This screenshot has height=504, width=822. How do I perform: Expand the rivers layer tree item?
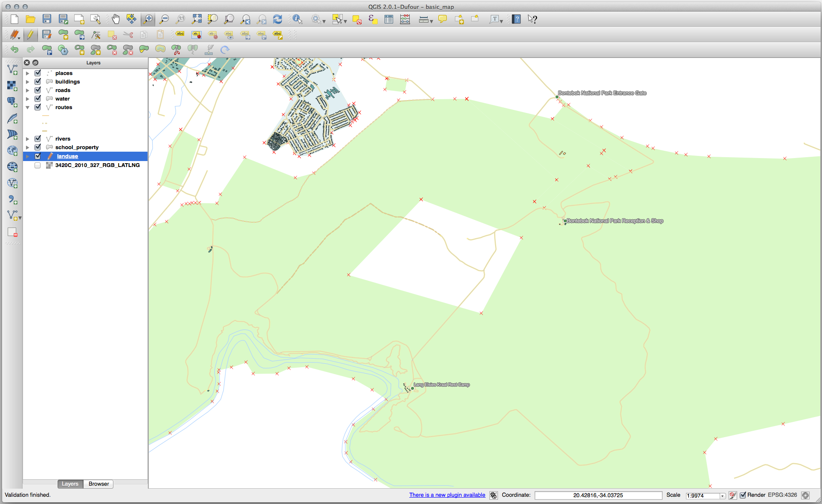pos(27,138)
